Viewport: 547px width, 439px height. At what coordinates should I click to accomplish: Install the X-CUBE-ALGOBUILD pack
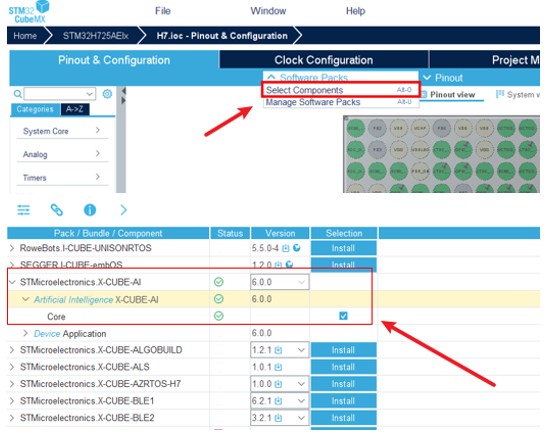(x=343, y=350)
